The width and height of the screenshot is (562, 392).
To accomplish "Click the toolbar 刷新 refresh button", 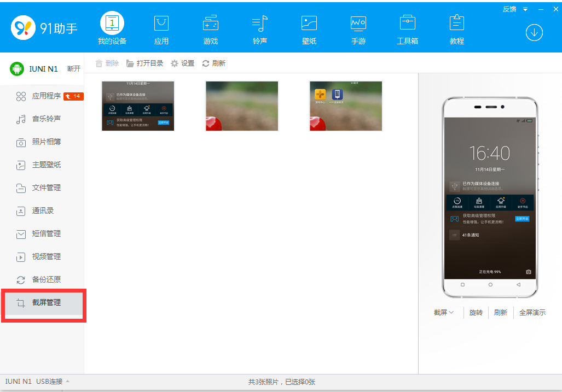I will point(213,63).
